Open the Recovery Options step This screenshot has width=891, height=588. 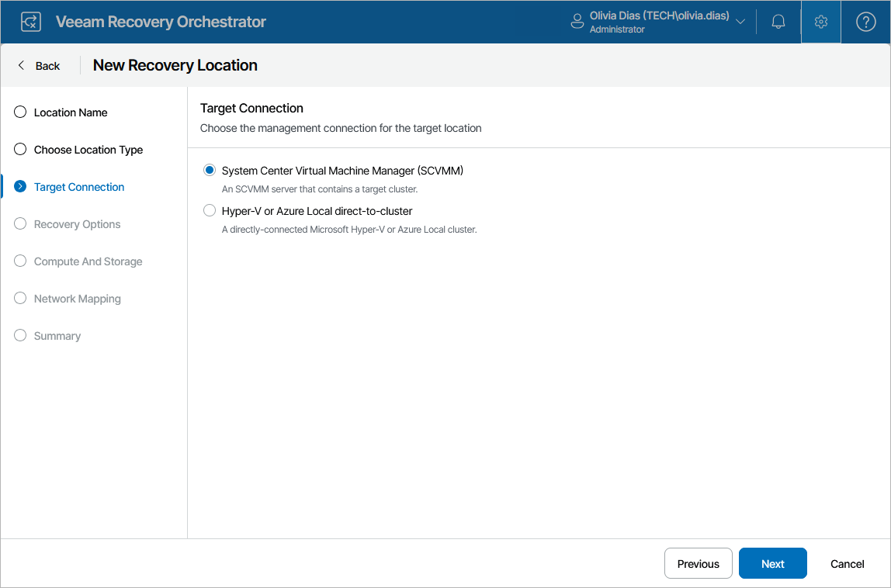click(77, 224)
